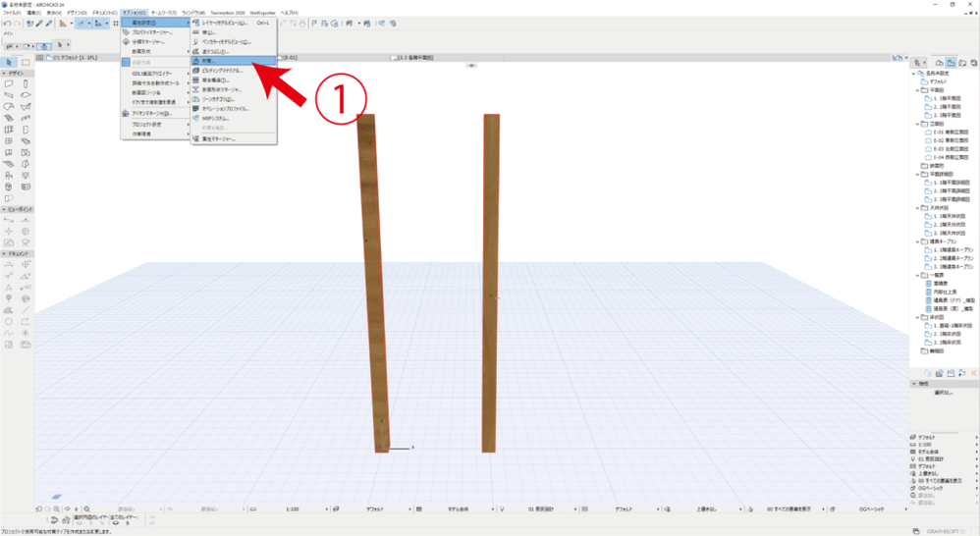Choose 材質... in the attributes submenu
The height and width of the screenshot is (536, 980).
pyautogui.click(x=233, y=61)
